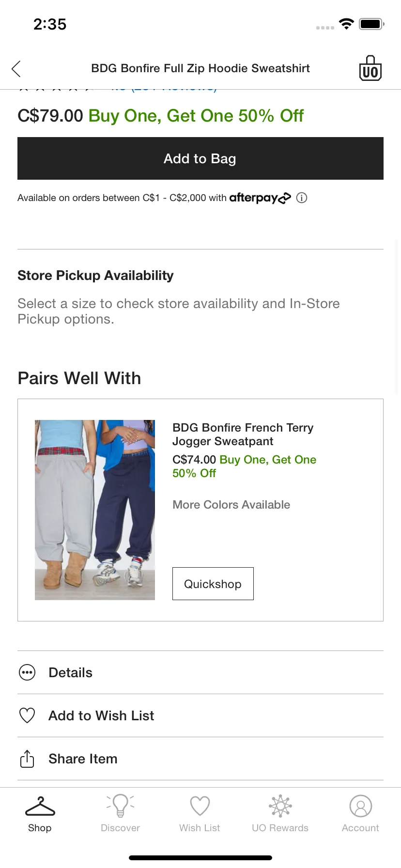
Task: Click the Quickshop button
Action: 213,584
